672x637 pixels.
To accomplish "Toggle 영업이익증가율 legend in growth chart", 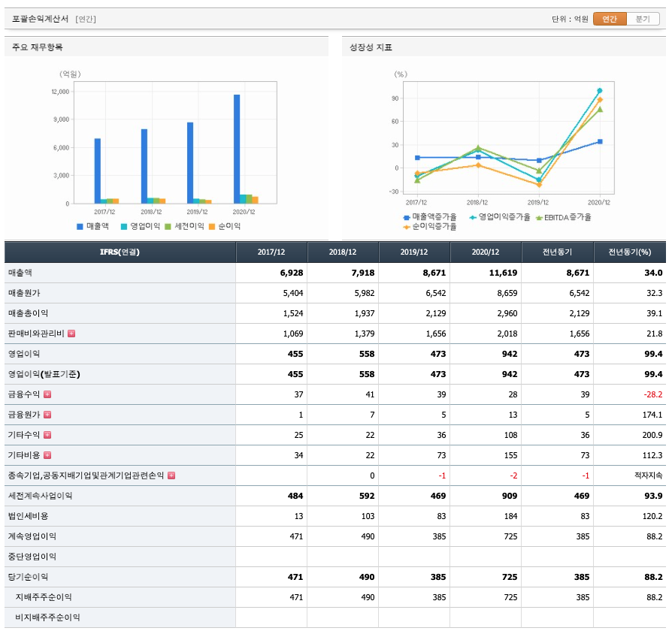I will click(500, 217).
